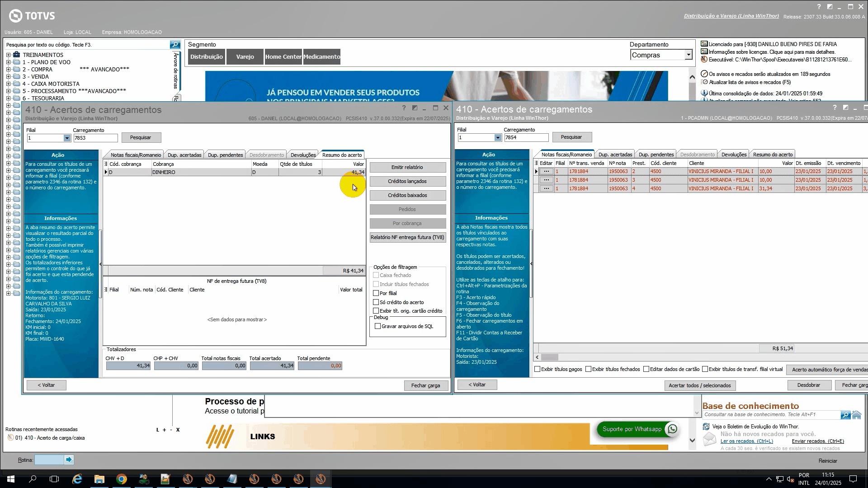Open Chrome from the taskbar
868x488 pixels.
121,479
